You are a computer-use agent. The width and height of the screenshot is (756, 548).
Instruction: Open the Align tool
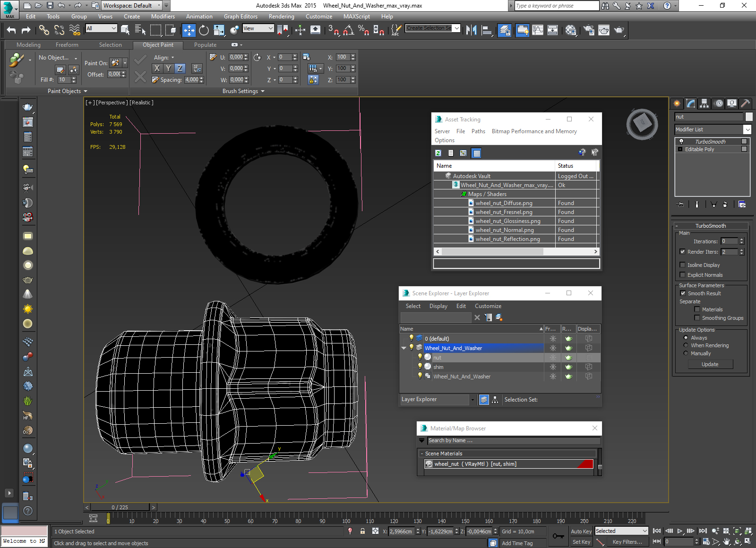pos(487,30)
